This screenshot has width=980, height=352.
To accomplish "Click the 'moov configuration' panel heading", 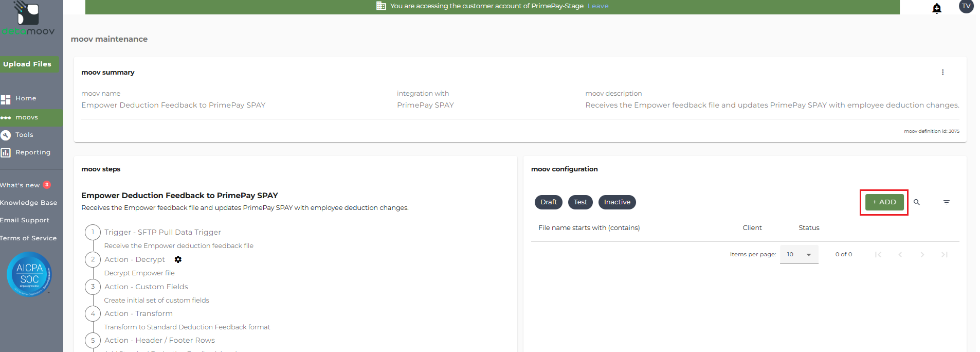I will pyautogui.click(x=564, y=169).
